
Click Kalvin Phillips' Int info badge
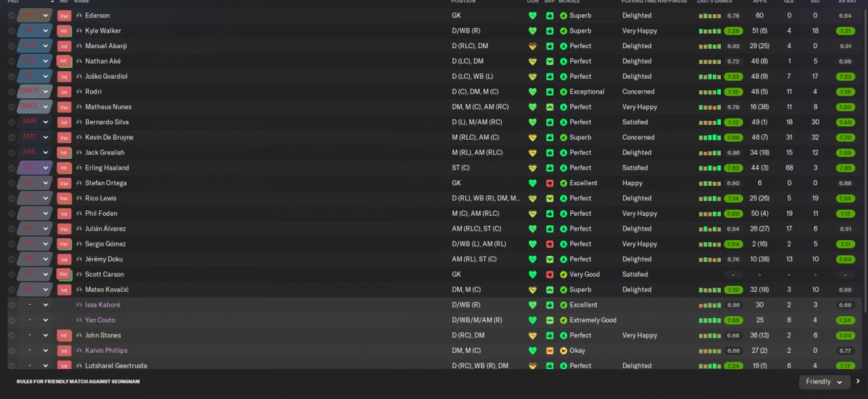(64, 351)
